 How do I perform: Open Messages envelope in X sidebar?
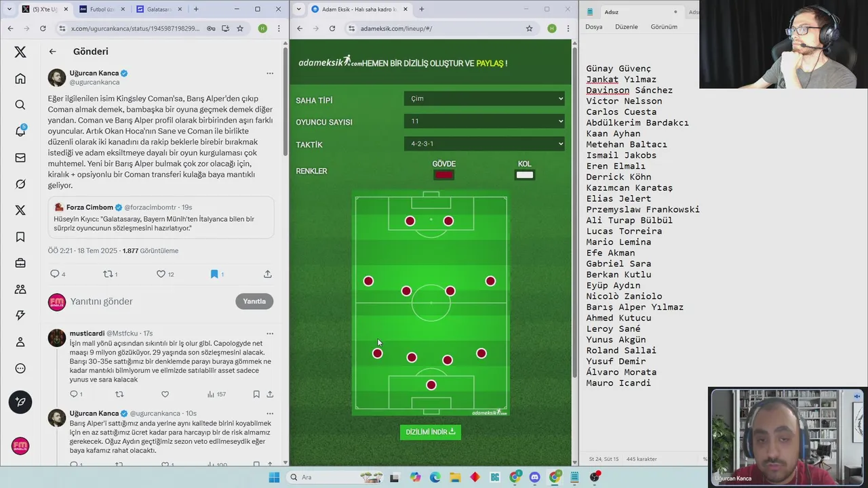coord(20,158)
